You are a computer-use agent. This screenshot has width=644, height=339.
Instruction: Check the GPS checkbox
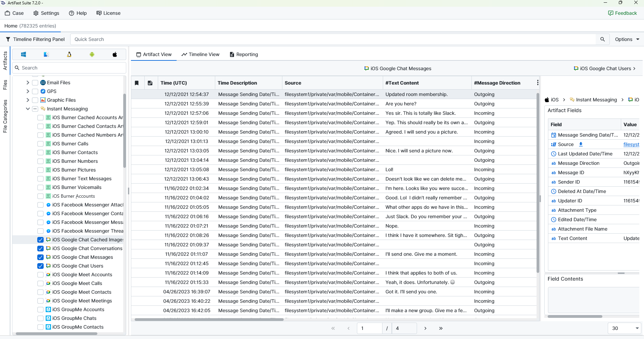click(35, 91)
